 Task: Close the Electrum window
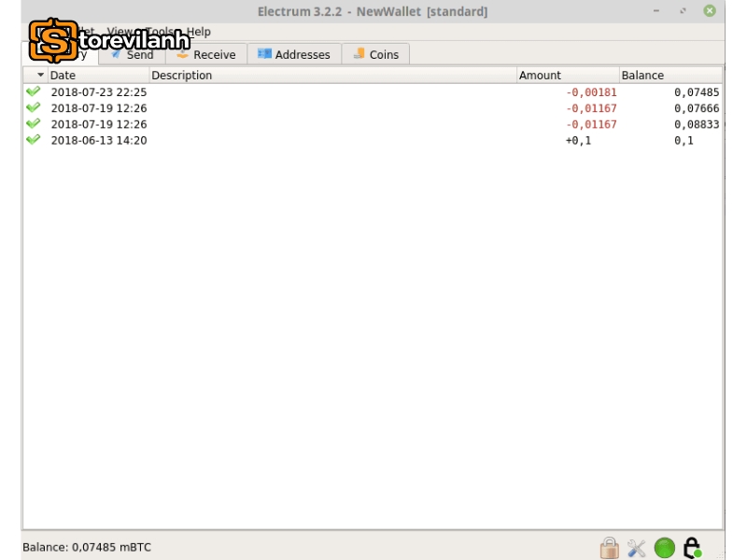click(x=710, y=10)
